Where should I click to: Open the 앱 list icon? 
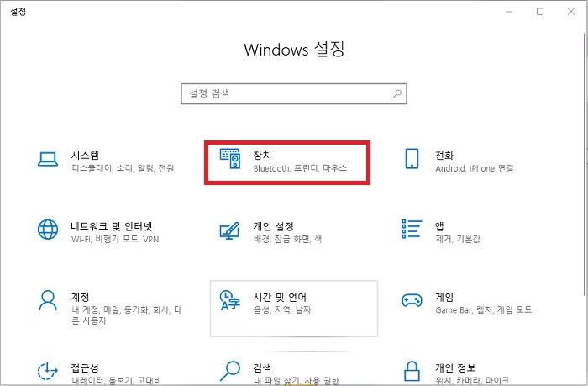pyautogui.click(x=412, y=229)
